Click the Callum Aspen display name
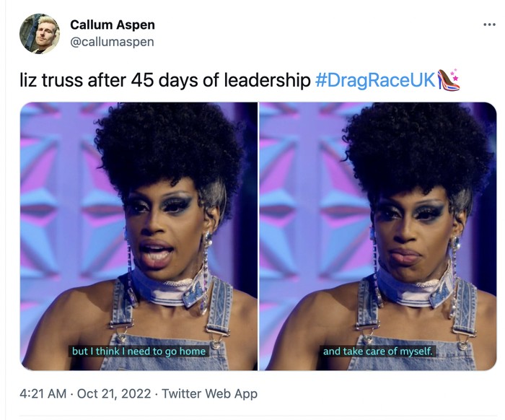The width and height of the screenshot is (505, 420). coord(113,25)
